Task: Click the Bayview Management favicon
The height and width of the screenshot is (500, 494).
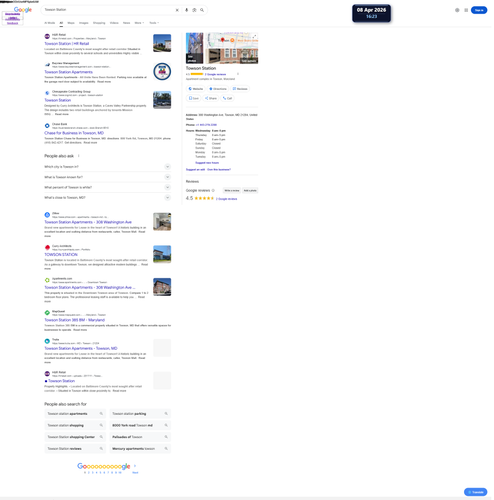Action: point(47,65)
